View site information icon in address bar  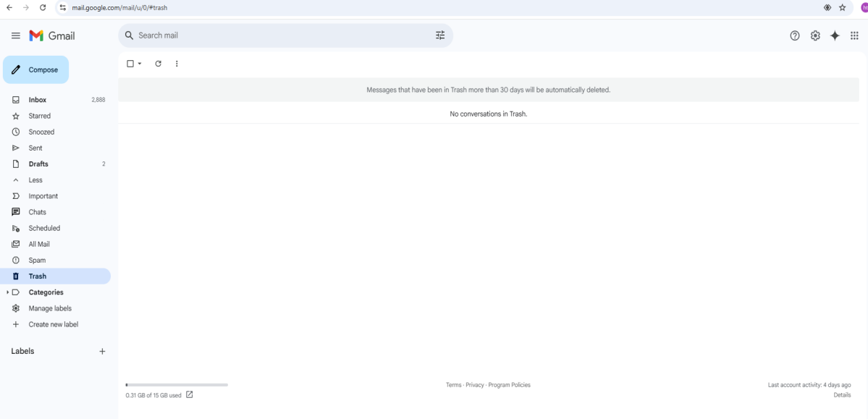point(62,8)
